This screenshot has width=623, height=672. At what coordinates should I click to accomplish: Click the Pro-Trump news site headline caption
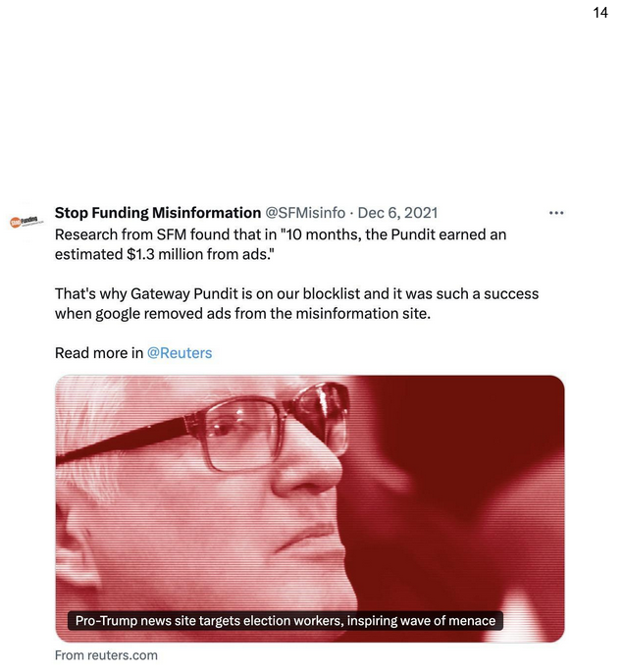285,621
